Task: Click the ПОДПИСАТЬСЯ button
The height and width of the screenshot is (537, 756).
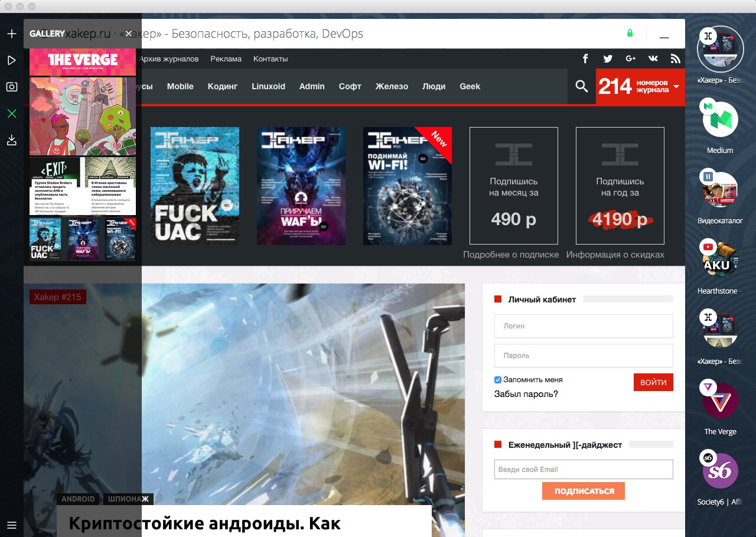Action: [x=584, y=491]
